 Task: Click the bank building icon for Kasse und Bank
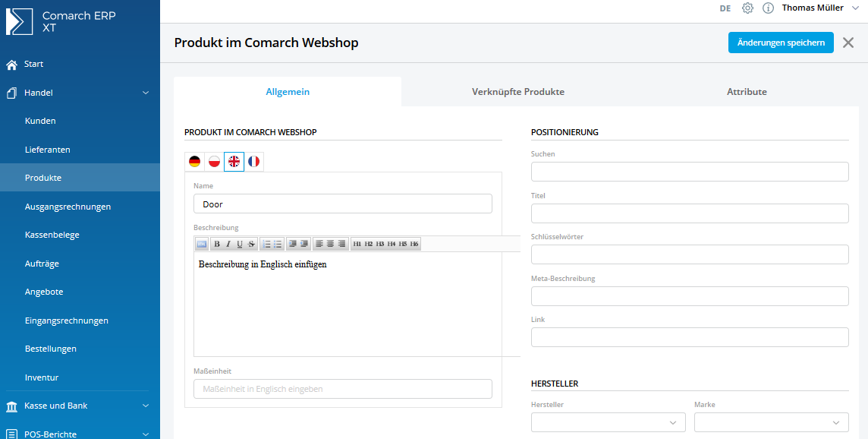(11, 406)
